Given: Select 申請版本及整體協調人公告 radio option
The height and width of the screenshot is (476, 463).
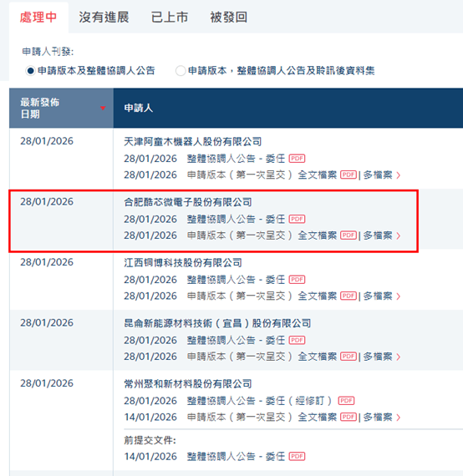Looking at the screenshot, I should click(30, 71).
